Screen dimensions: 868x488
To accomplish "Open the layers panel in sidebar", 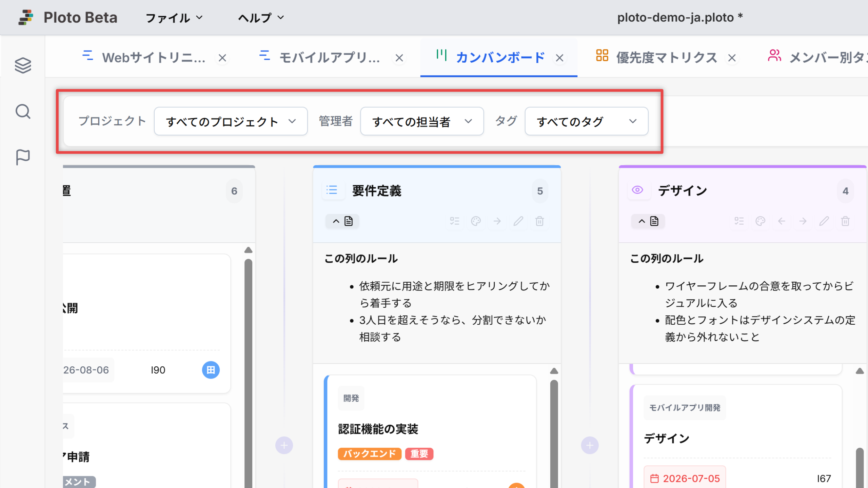I will coord(23,65).
